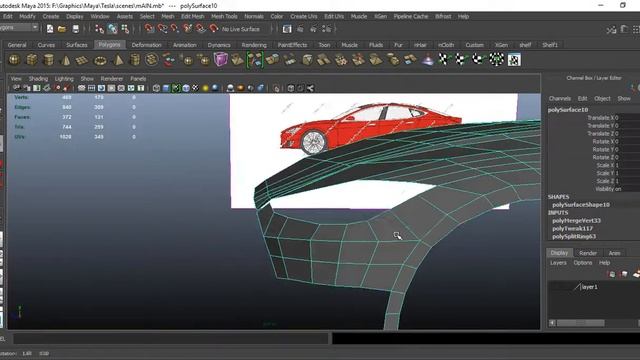Click the Open Scene folder icon
Image resolution: width=640 pixels, height=360 pixels.
pos(62,29)
